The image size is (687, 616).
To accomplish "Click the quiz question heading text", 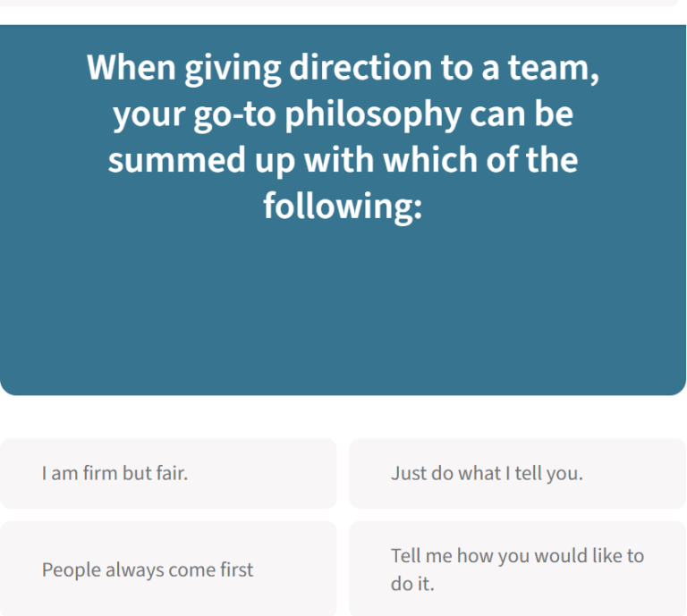I will tap(343, 137).
